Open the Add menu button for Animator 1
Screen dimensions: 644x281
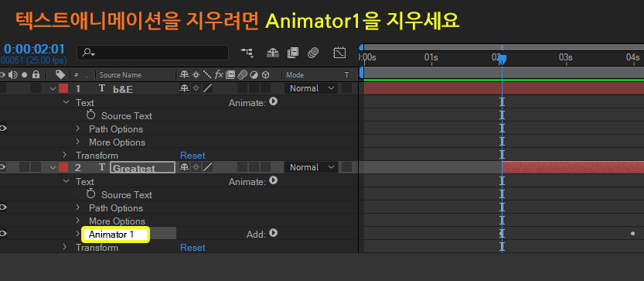(273, 233)
